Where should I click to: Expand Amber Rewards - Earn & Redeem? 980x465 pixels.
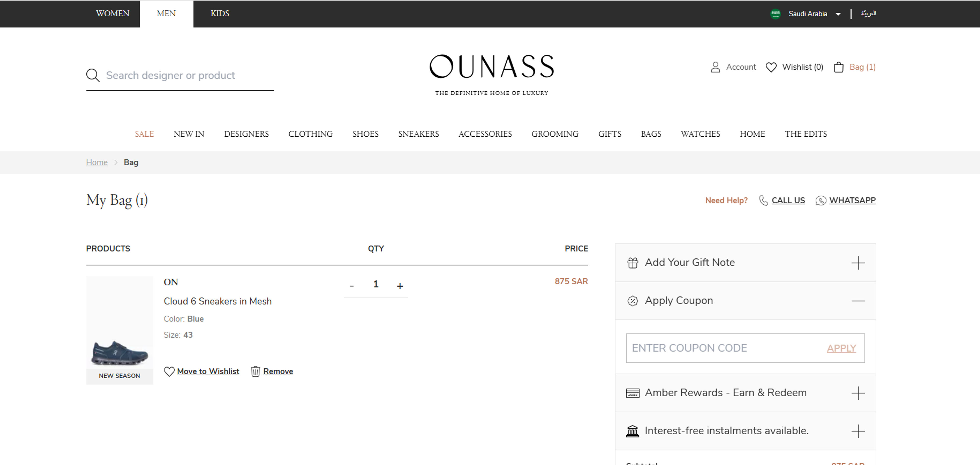858,393
